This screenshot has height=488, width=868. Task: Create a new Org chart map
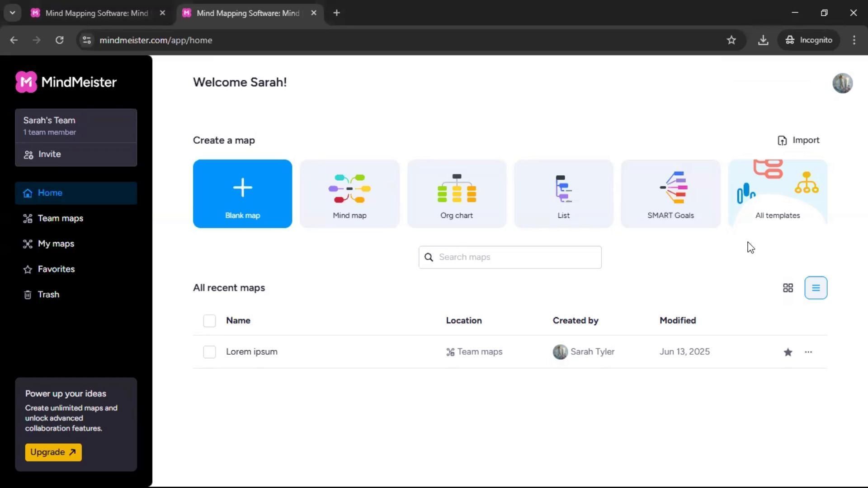coord(457,193)
